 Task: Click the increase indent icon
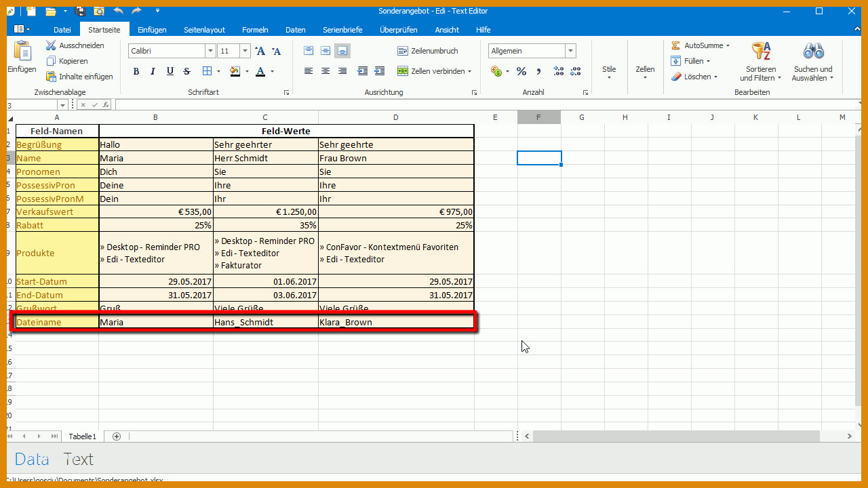[x=380, y=71]
